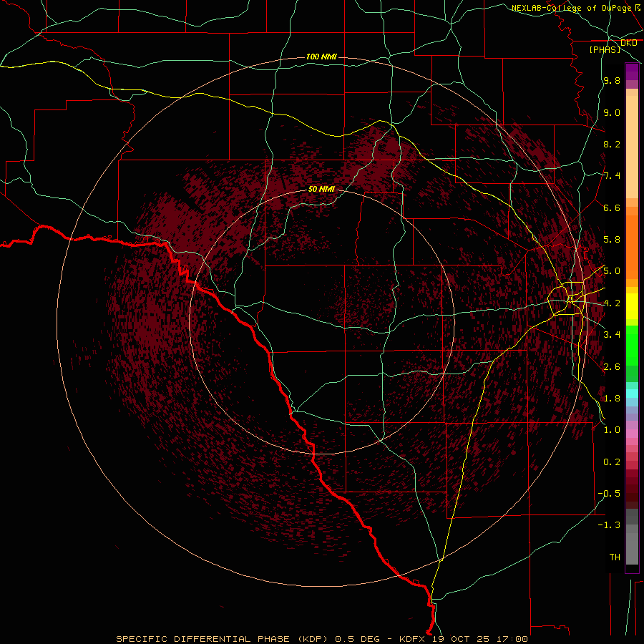Click the 9.8 legend value
Viewport: 644px width, 644px height.
(612, 80)
